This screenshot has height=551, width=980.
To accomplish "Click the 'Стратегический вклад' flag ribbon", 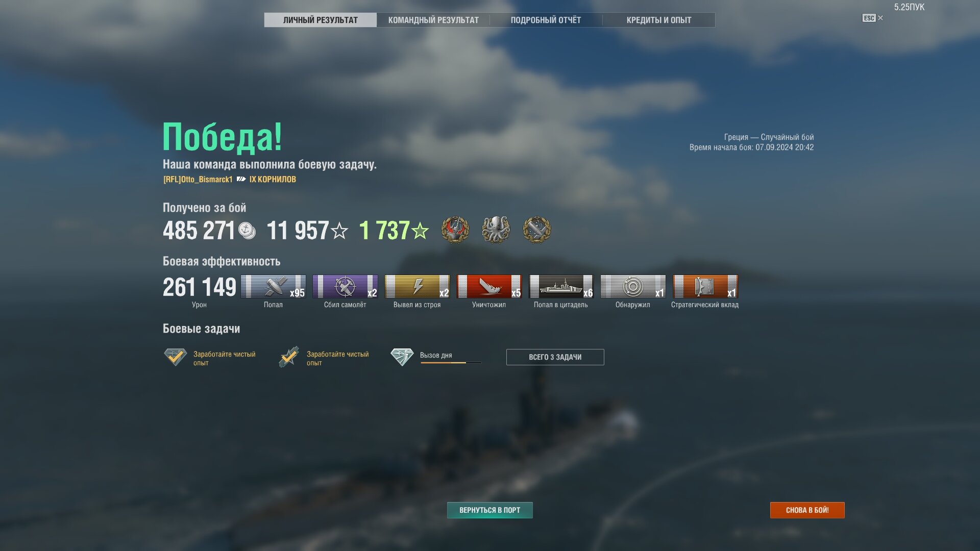I will click(x=705, y=287).
